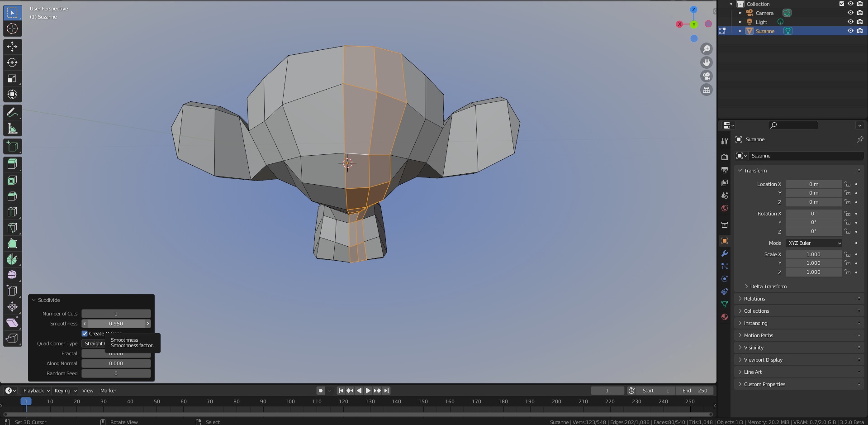Open the Render properties tab

click(725, 157)
